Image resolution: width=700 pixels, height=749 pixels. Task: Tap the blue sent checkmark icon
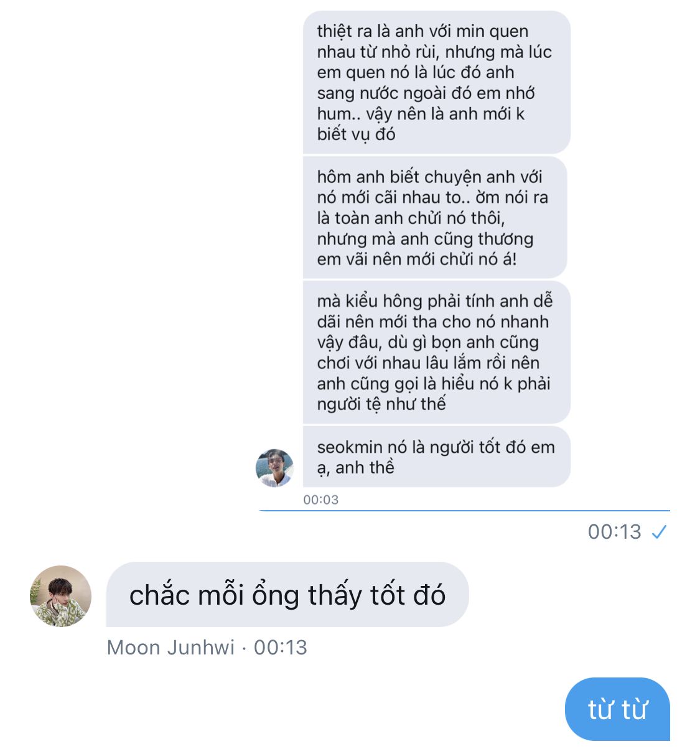click(659, 532)
